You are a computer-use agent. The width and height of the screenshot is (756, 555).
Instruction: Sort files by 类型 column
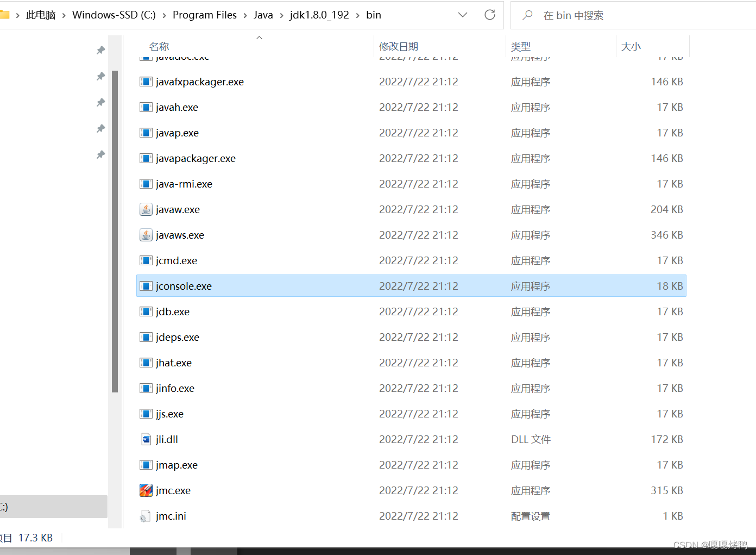tap(521, 47)
